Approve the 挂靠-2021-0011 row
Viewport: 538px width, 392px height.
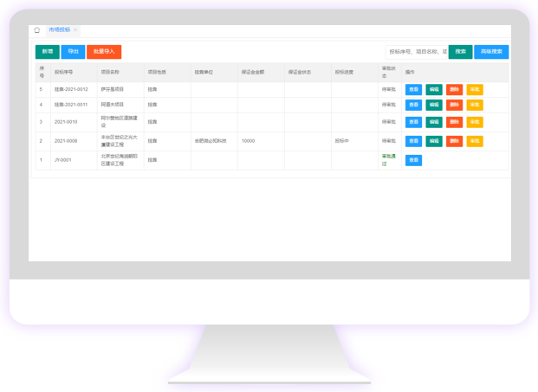click(475, 105)
